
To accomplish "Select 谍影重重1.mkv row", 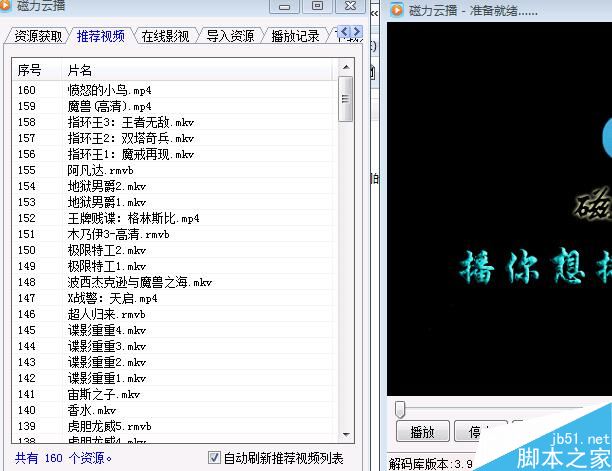I will pos(174,378).
